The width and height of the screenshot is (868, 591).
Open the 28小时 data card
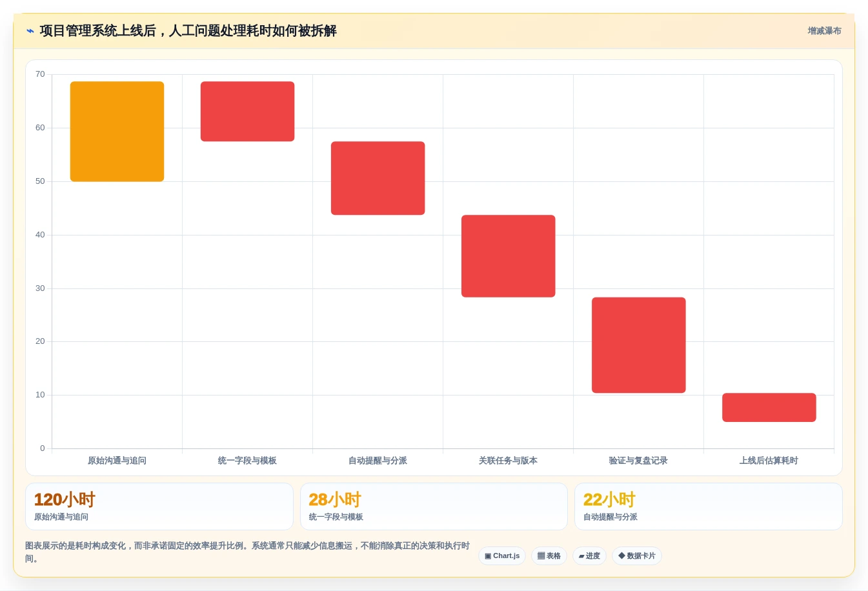(434, 506)
